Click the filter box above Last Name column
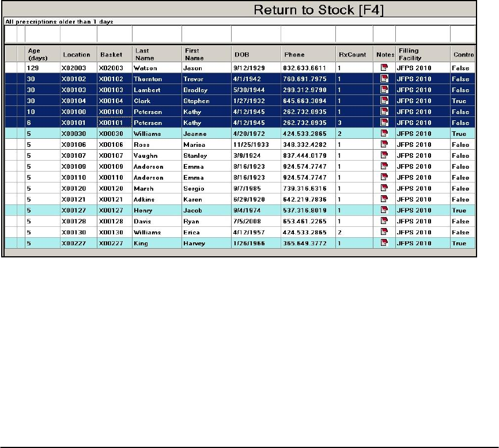Screen dimensions: 499x448 click(x=157, y=34)
